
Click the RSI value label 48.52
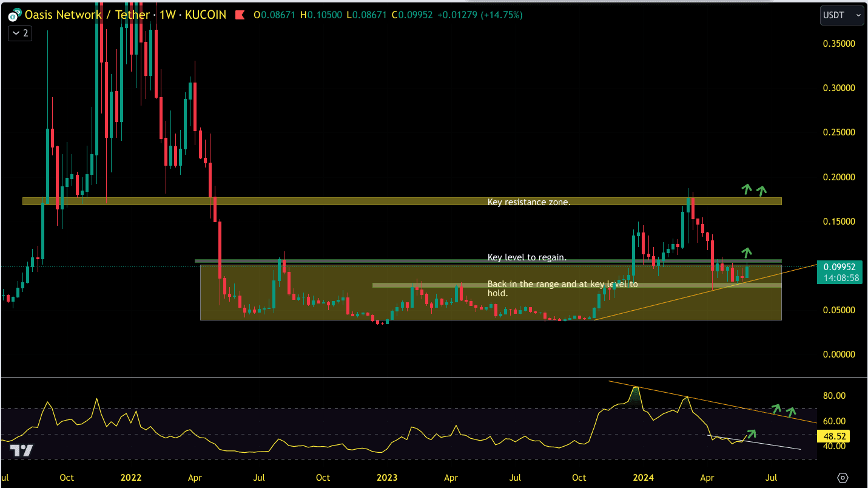835,436
